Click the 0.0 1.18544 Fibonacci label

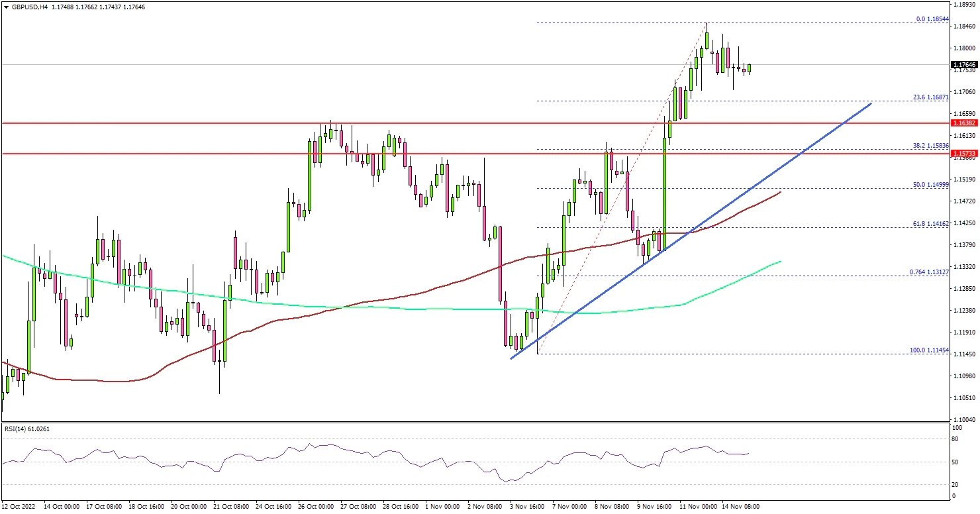pos(933,19)
